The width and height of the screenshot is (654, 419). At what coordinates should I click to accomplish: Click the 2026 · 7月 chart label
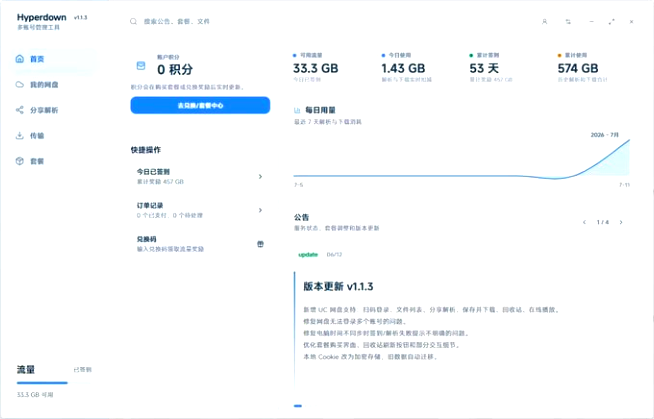[605, 135]
